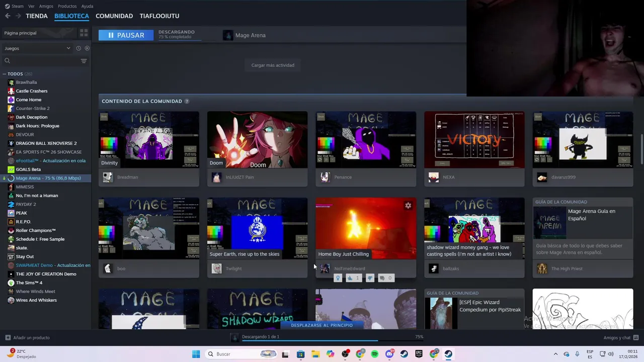Open help question mark beside community content
The image size is (644, 362).
pyautogui.click(x=187, y=101)
